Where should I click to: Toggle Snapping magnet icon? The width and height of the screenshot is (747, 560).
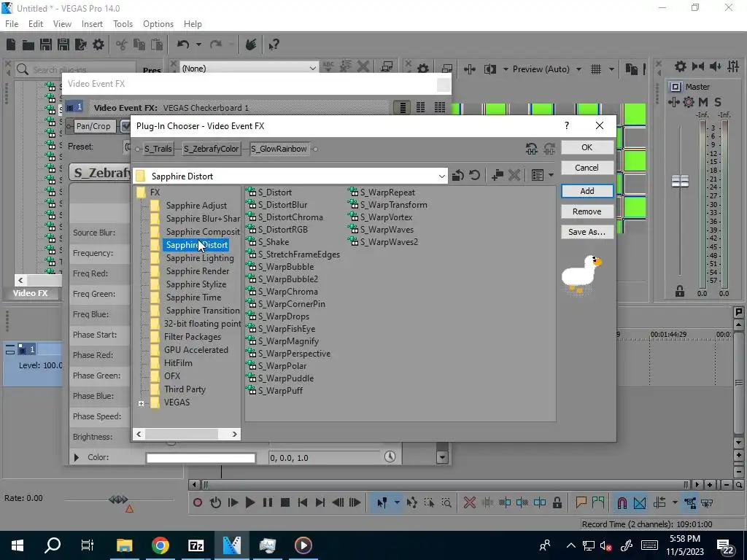pyautogui.click(x=622, y=502)
